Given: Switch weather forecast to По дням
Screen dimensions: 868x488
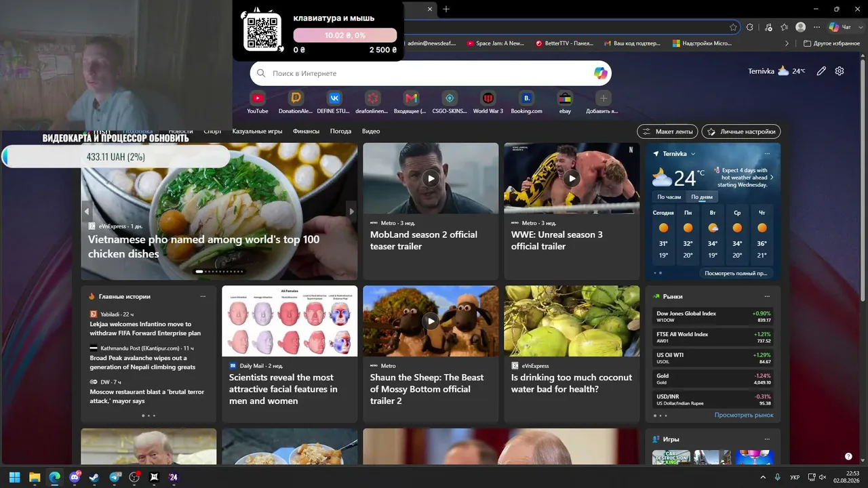Looking at the screenshot, I should (701, 197).
